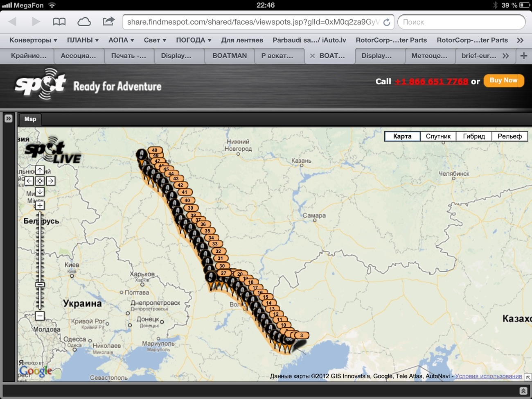Reload the page with refresh icon
Image resolution: width=532 pixels, height=399 pixels.
[387, 22]
